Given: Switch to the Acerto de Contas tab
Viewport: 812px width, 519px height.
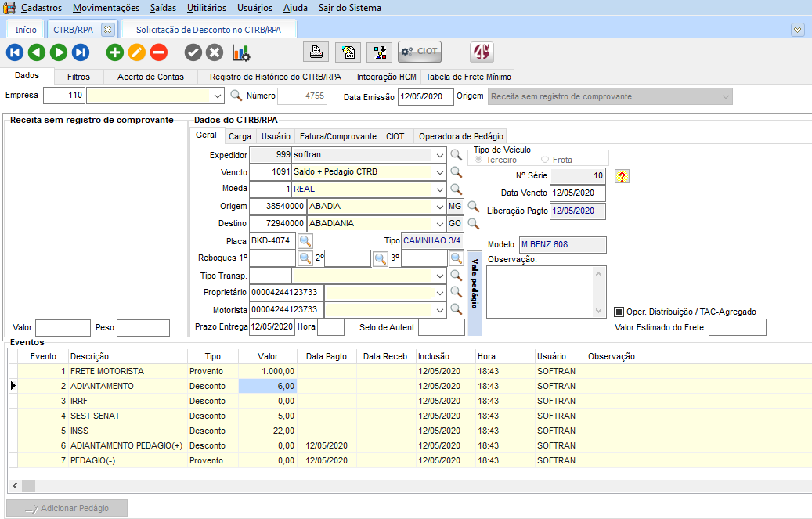Looking at the screenshot, I should coord(150,77).
